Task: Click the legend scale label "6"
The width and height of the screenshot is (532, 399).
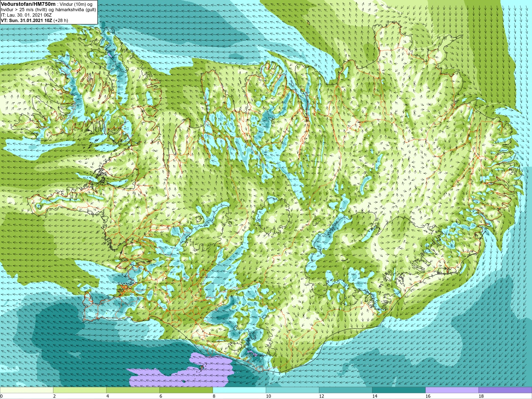Action: 160,396
